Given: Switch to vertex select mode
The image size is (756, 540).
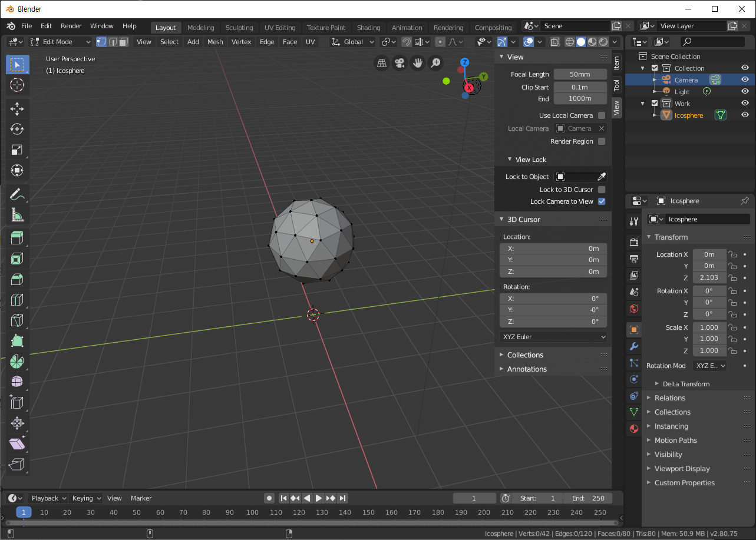Looking at the screenshot, I should [x=101, y=42].
